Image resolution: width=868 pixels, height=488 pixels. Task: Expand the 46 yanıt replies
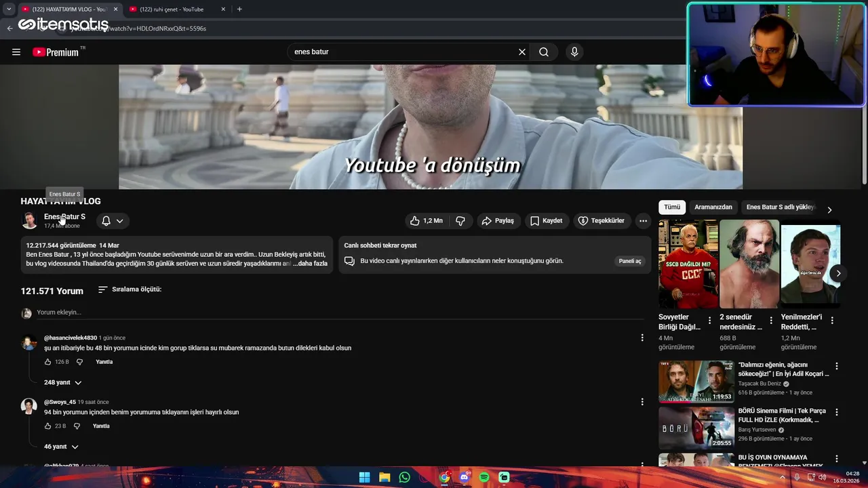click(61, 447)
